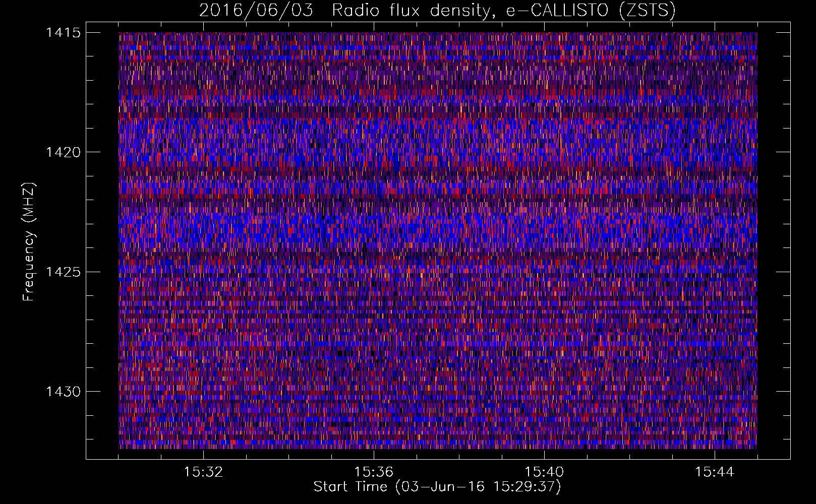This screenshot has height=504, width=816.
Task: Click the 1420 frequency tick label
Action: (64, 152)
